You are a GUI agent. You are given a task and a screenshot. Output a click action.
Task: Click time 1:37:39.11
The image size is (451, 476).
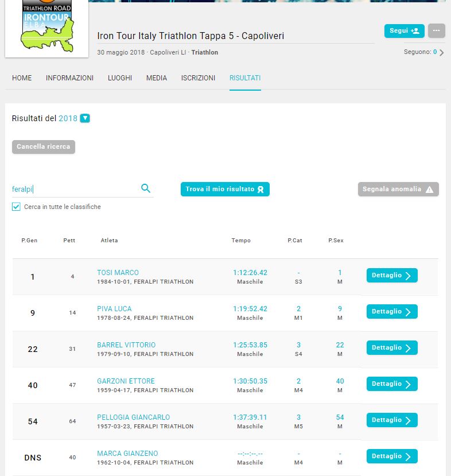250,417
